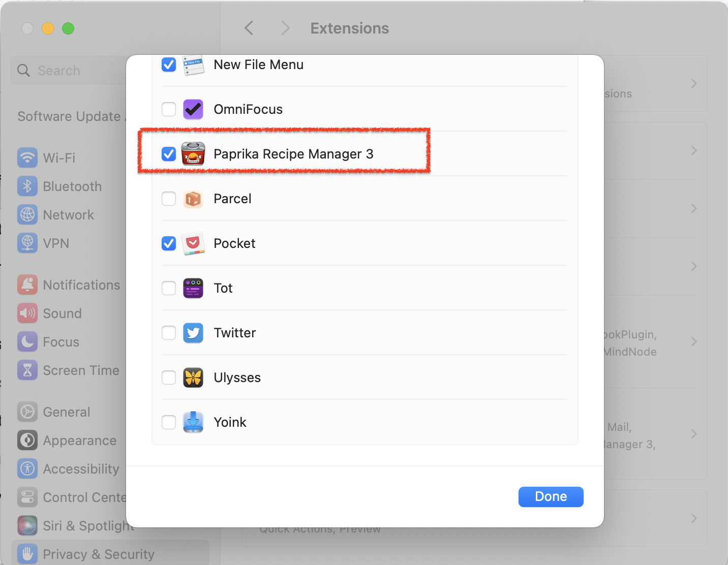Image resolution: width=728 pixels, height=565 pixels.
Task: Click the Control Center icon
Action: [x=27, y=497]
